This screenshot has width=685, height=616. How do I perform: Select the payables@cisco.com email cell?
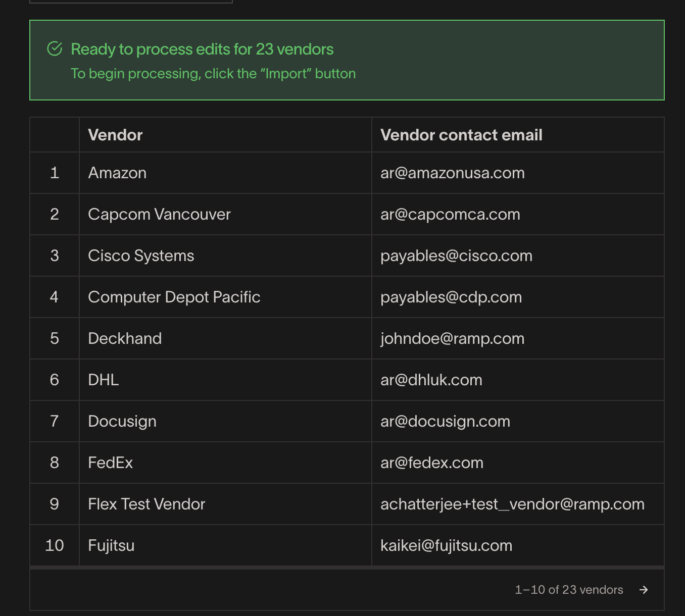[456, 255]
